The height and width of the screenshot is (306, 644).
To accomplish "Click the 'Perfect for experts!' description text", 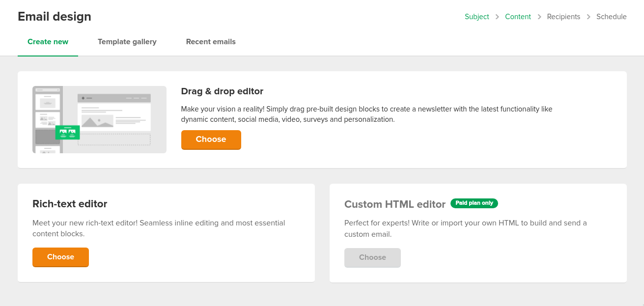I will pos(466,228).
